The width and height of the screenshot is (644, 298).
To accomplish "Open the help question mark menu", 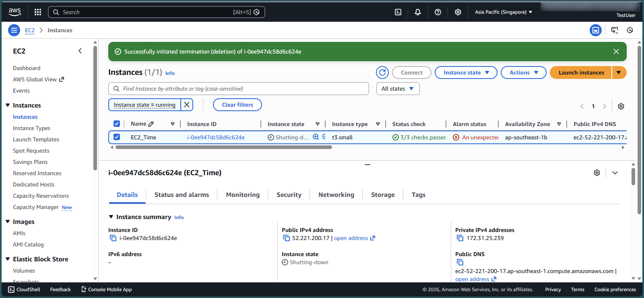I will coord(438,12).
